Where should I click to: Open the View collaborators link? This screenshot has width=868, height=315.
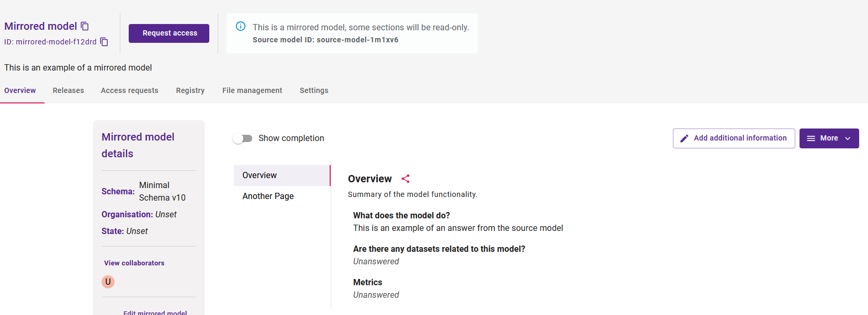click(134, 263)
